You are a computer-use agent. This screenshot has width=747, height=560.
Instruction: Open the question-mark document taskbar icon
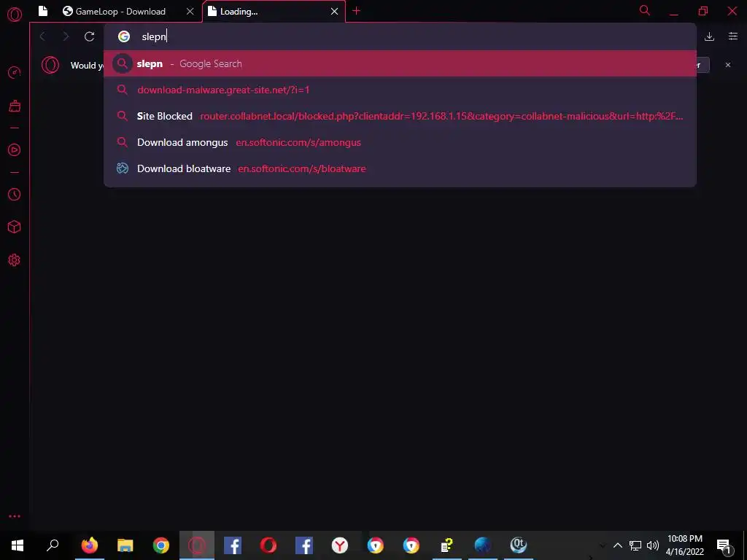(447, 545)
